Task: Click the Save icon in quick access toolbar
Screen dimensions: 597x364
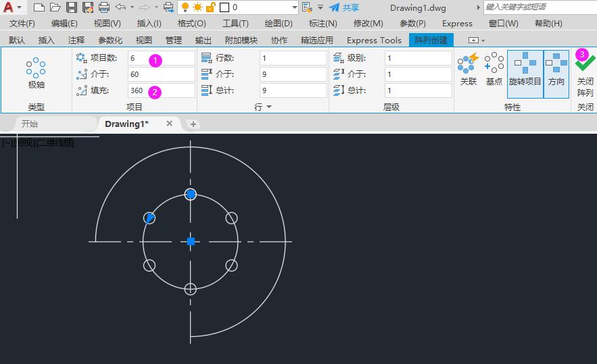Action: pos(72,7)
